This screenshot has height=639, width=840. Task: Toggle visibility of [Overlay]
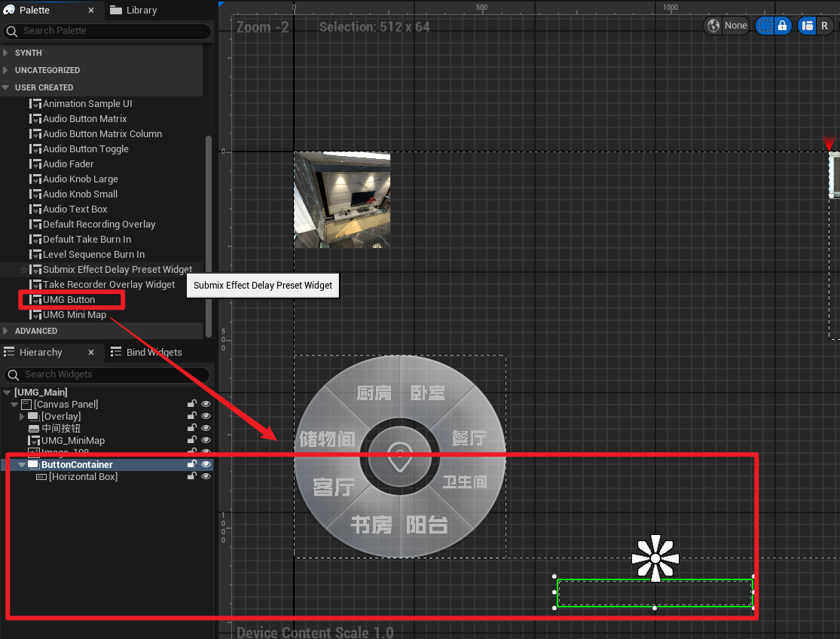pos(206,416)
